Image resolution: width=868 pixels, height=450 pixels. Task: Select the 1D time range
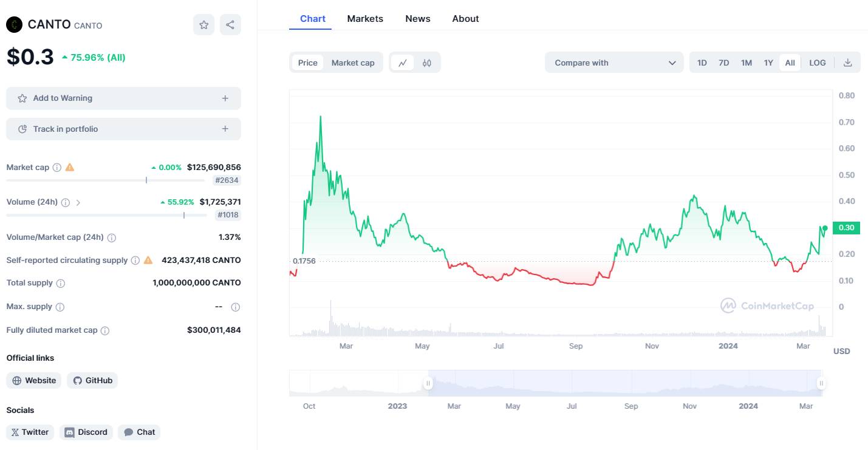702,63
